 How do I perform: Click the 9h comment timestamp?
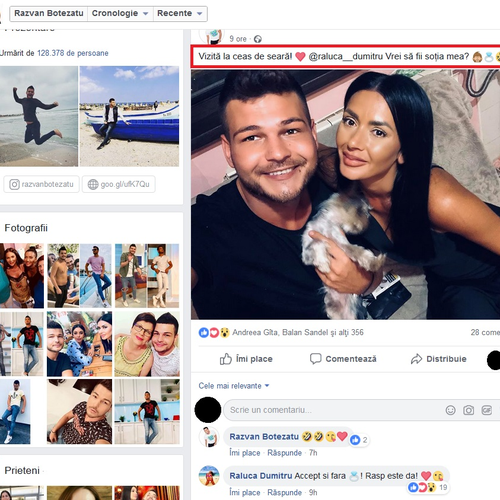click(x=313, y=493)
